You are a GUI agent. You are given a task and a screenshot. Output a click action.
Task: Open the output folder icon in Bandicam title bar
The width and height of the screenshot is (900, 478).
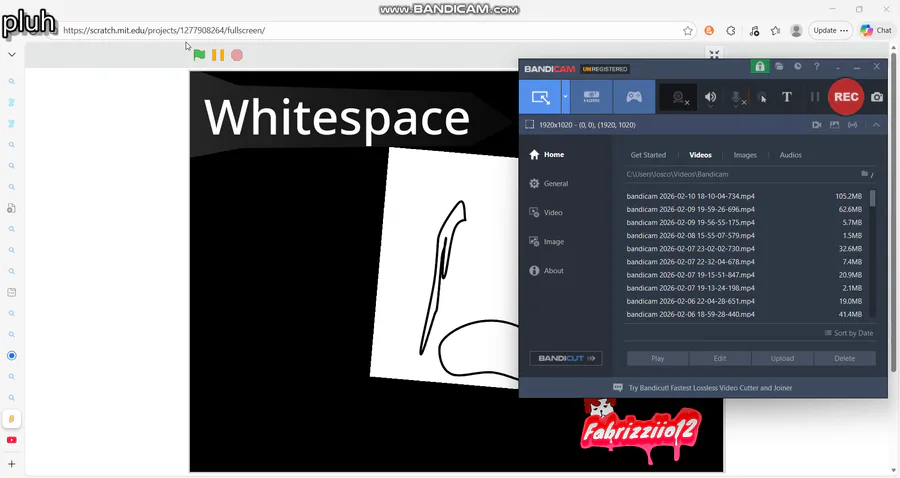[x=779, y=67]
